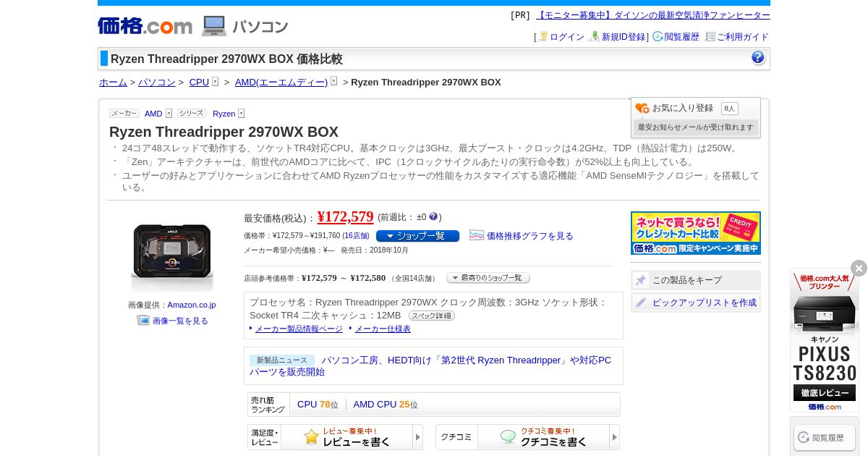The height and width of the screenshot is (456, 868).
Task: Open the メーカー製品情報ページ link
Action: click(x=299, y=329)
